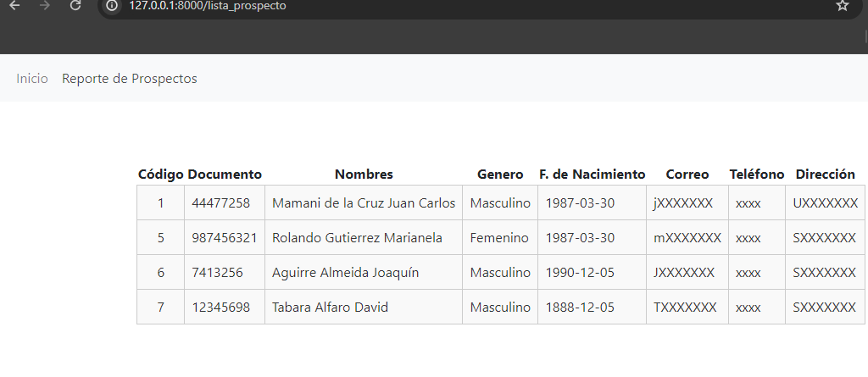Image resolution: width=868 pixels, height=377 pixels.
Task: Open Reporte de Prospectos menu item
Action: tap(130, 79)
